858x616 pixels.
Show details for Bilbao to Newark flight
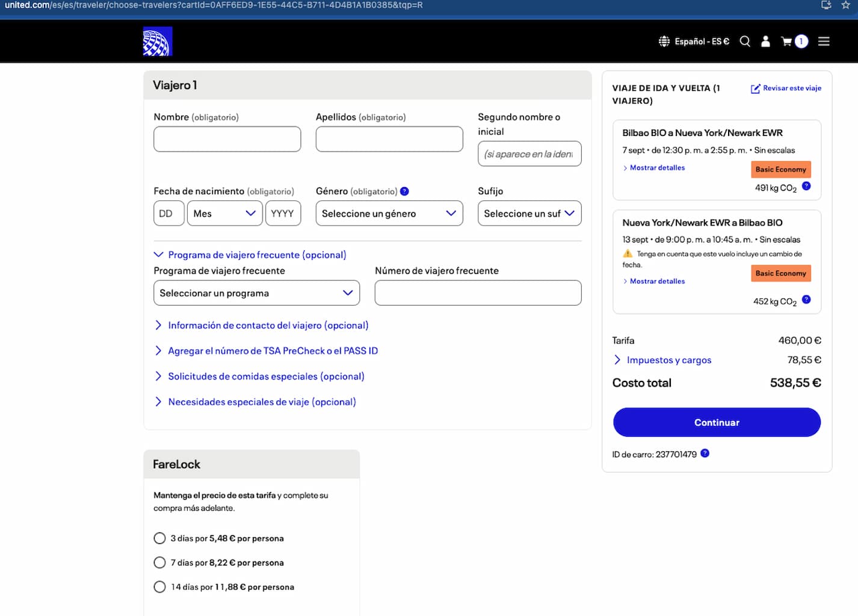click(x=653, y=168)
